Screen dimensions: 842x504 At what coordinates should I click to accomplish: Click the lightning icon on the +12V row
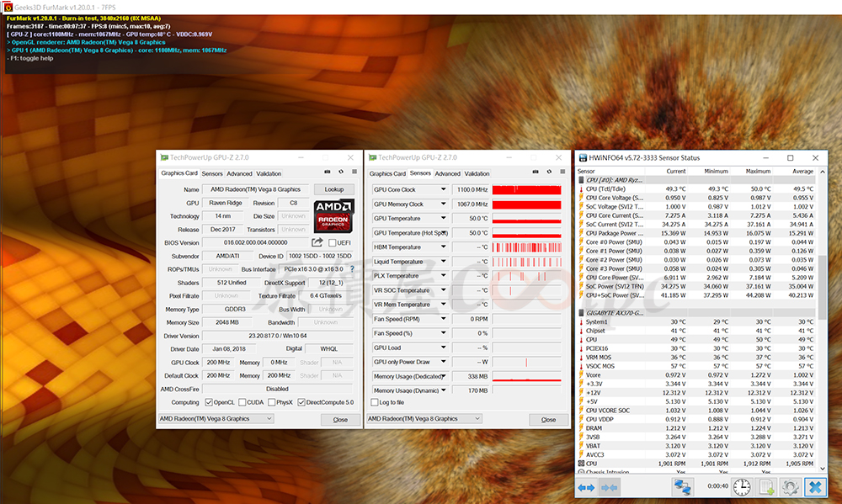coord(581,392)
